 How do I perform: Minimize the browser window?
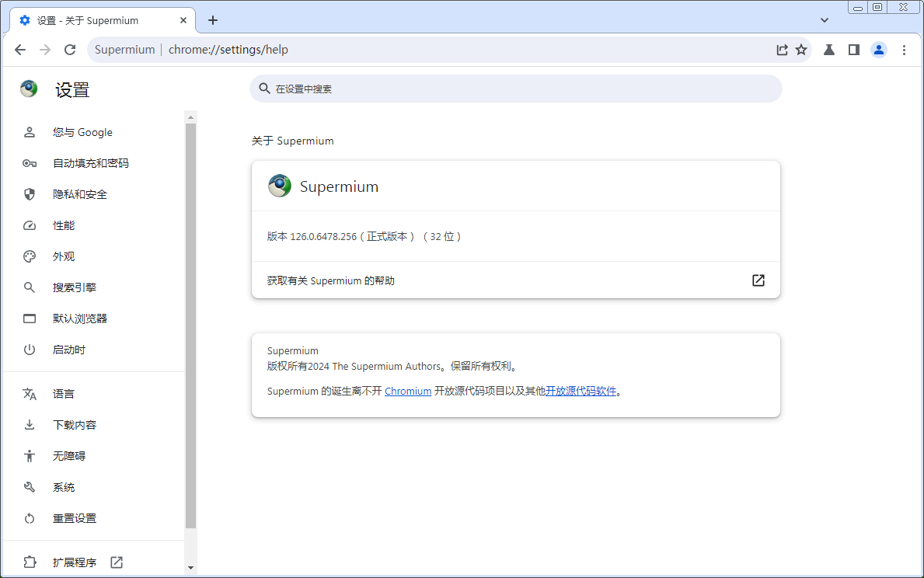857,8
